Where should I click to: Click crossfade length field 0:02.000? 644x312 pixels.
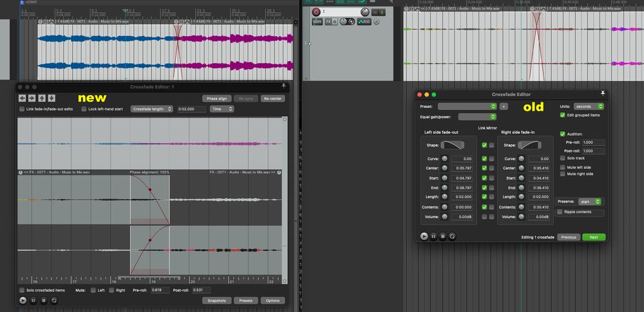click(x=192, y=109)
